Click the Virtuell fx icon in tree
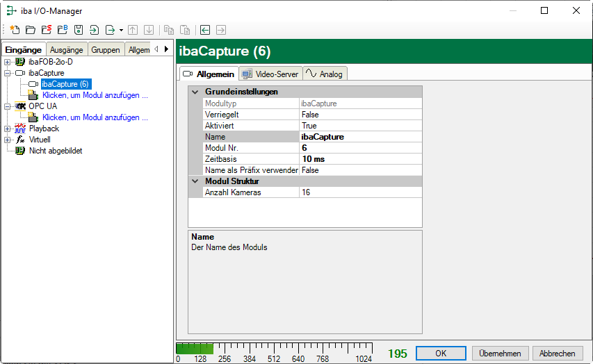593x364 pixels. 20,140
